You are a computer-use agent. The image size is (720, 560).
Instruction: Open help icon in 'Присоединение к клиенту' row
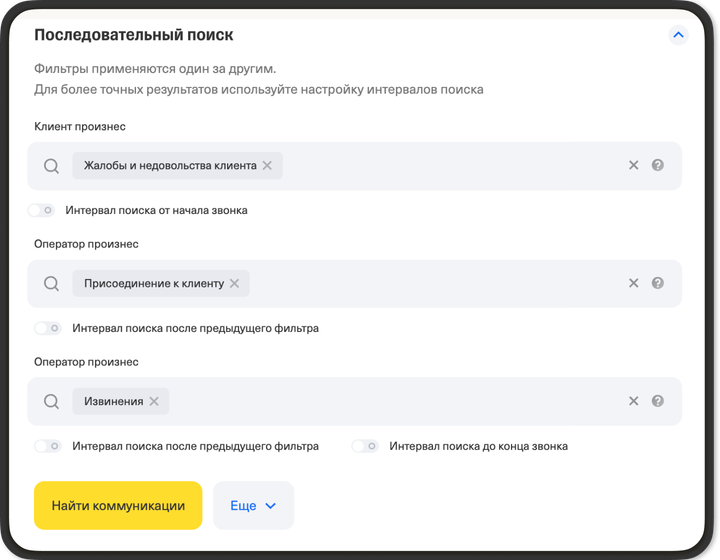[658, 284]
